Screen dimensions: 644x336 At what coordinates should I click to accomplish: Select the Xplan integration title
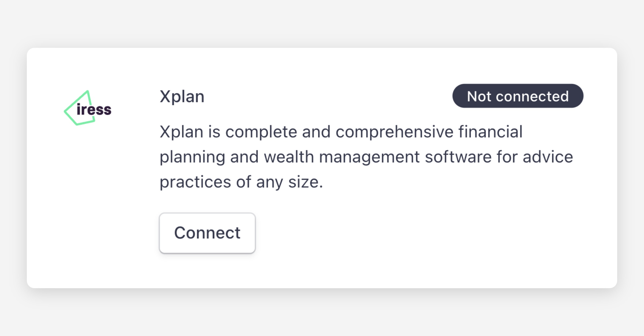182,96
